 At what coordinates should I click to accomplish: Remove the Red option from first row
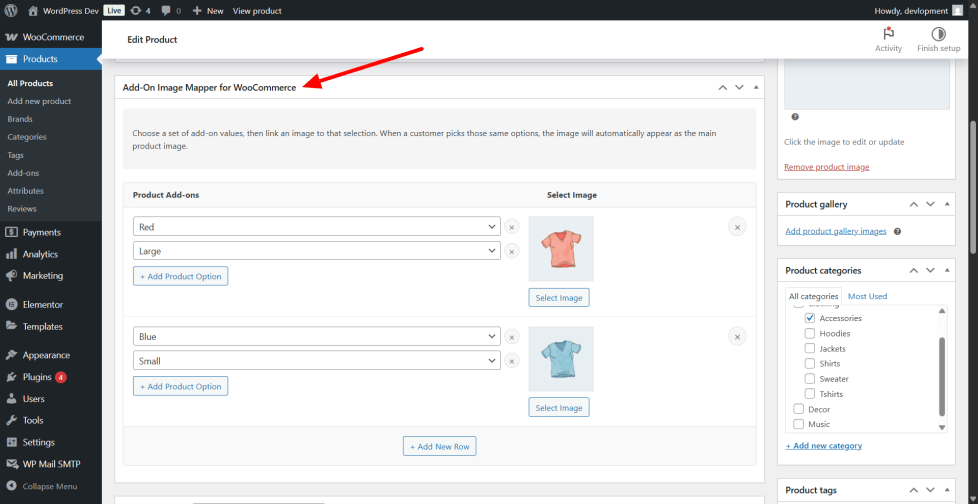click(x=512, y=227)
